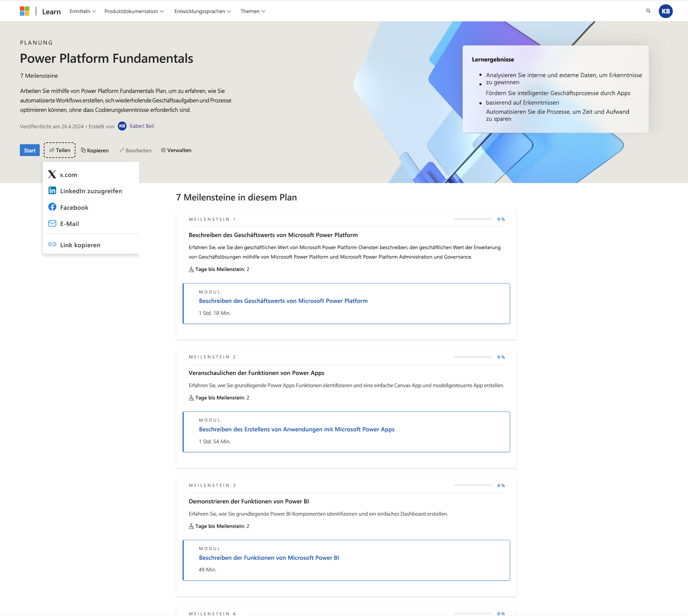Click the Kopieren (Copy) icon button
This screenshot has width=688, height=616.
tap(94, 150)
